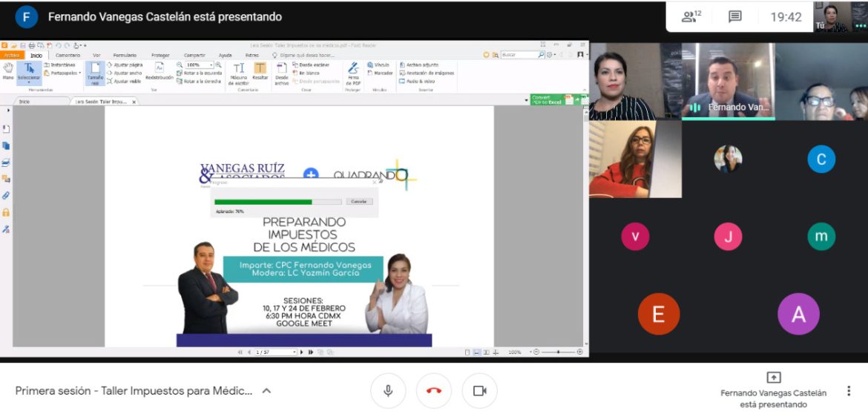Viewport: 868px width, 417px height.
Task: Show the participants list
Action: pos(691,16)
